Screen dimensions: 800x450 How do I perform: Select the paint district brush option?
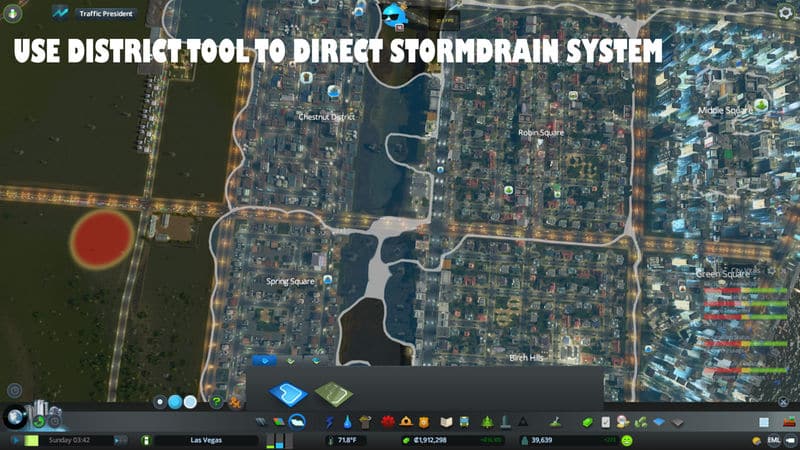click(288, 392)
